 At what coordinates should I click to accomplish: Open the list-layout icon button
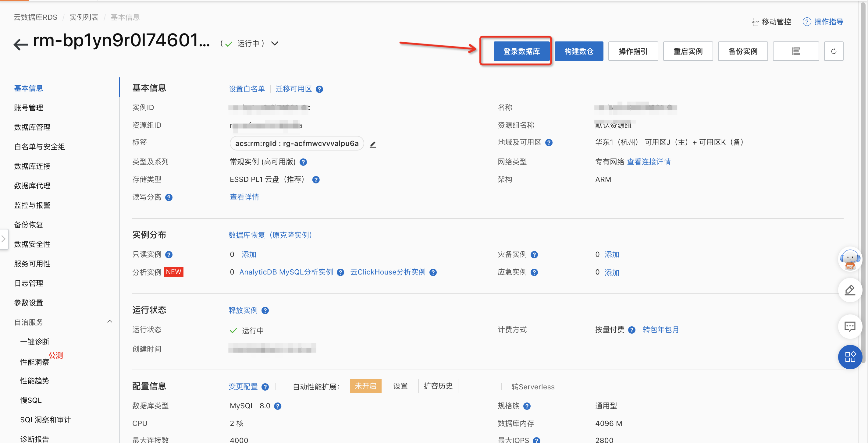[x=795, y=51]
